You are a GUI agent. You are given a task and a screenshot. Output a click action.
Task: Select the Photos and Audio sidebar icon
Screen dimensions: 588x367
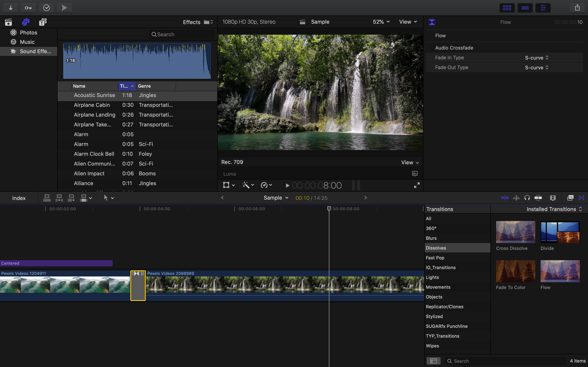[26, 22]
